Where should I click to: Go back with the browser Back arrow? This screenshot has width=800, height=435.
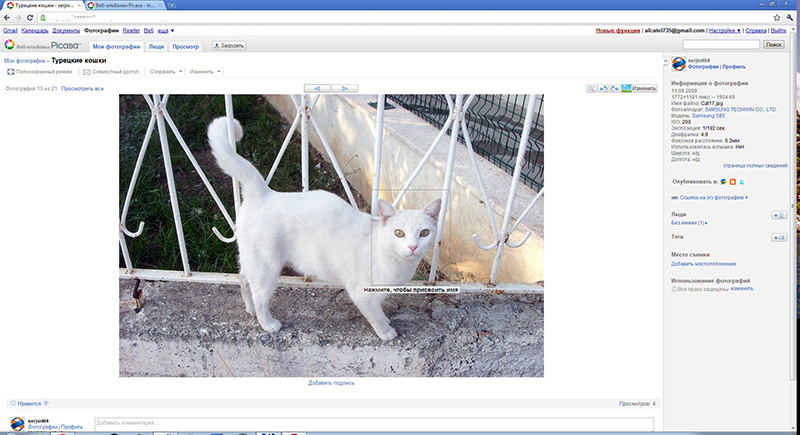(7, 17)
